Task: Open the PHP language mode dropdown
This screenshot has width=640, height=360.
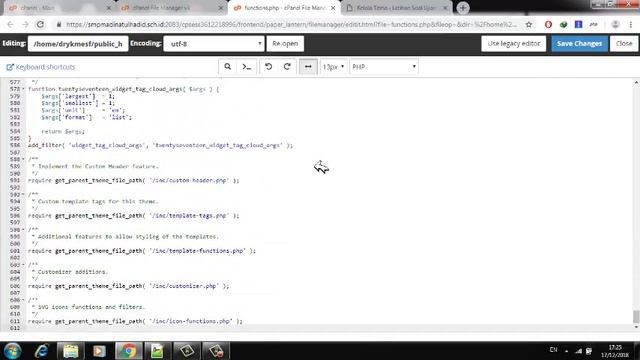Action: pos(384,67)
